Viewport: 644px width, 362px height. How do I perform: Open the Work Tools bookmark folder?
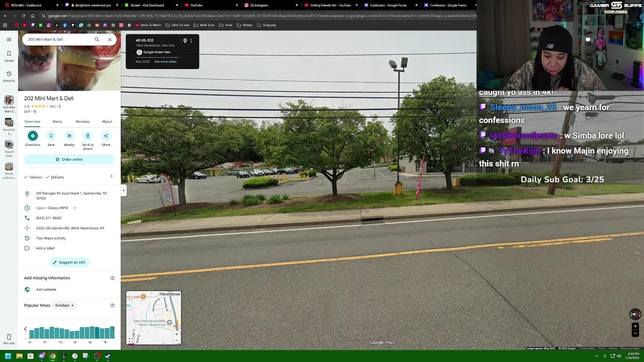(204, 25)
